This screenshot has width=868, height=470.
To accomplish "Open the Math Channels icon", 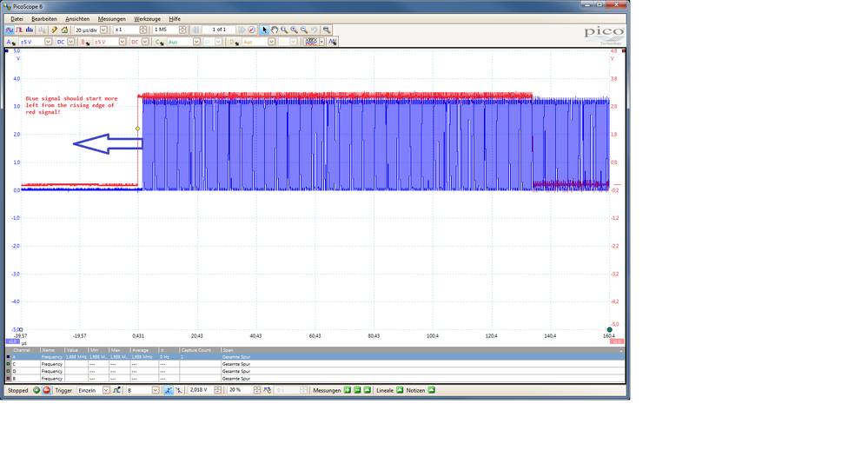I will coord(311,42).
